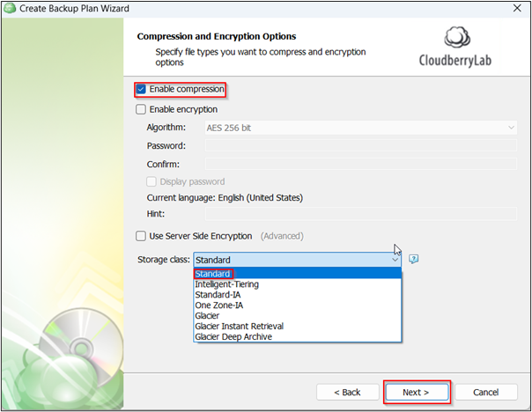The width and height of the screenshot is (532, 412).
Task: Cancel the backup plan wizard
Action: (486, 392)
